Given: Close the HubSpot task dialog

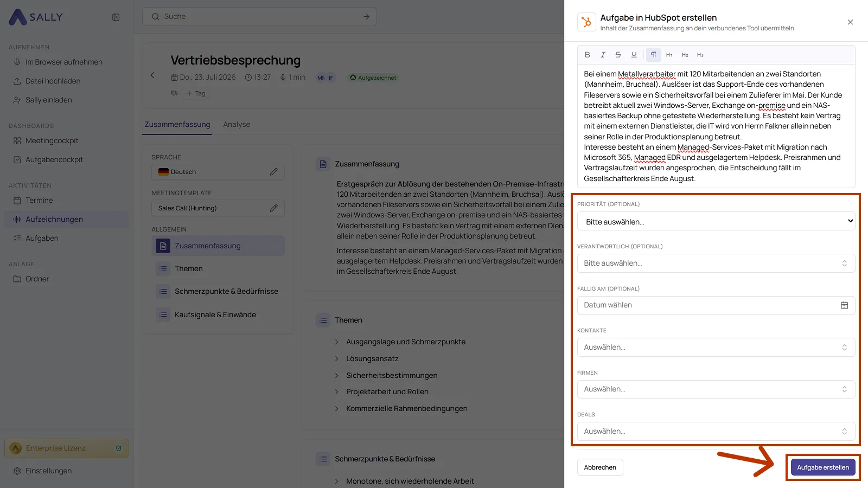Looking at the screenshot, I should (x=850, y=22).
